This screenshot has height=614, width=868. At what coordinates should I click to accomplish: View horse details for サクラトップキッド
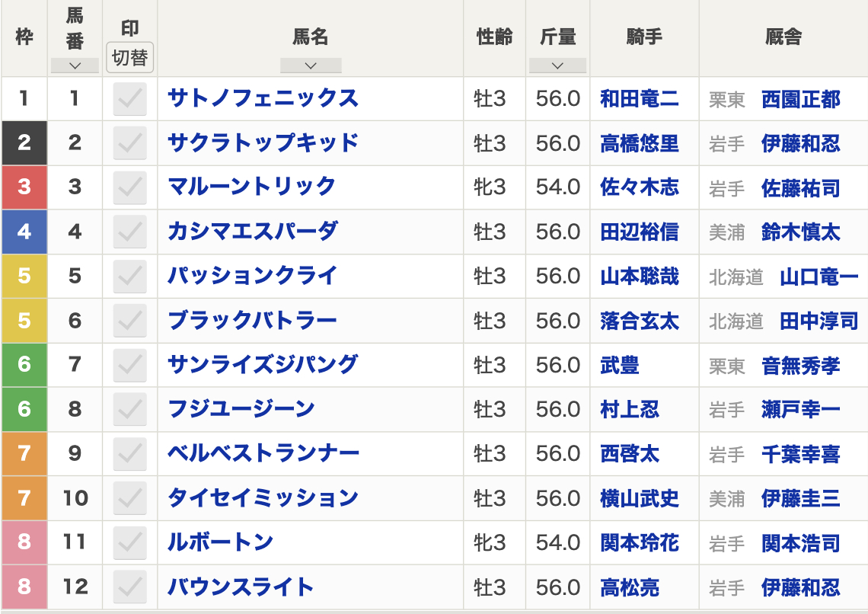[x=263, y=143]
